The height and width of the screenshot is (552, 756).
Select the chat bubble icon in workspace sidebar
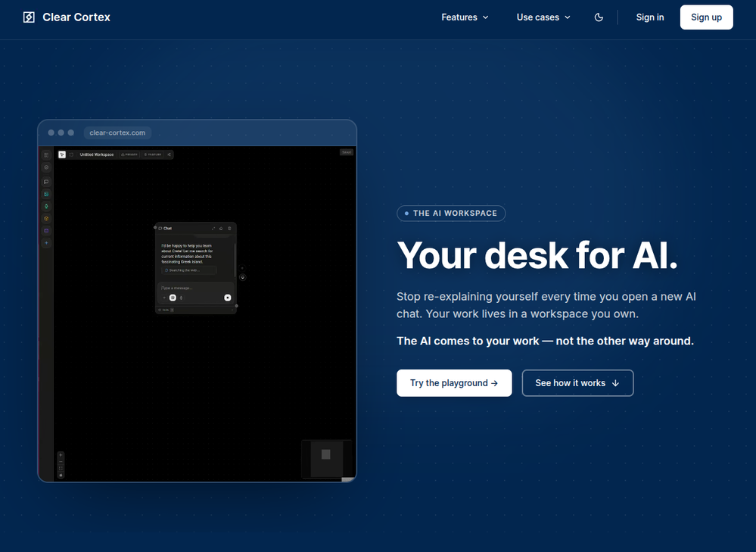pyautogui.click(x=46, y=182)
